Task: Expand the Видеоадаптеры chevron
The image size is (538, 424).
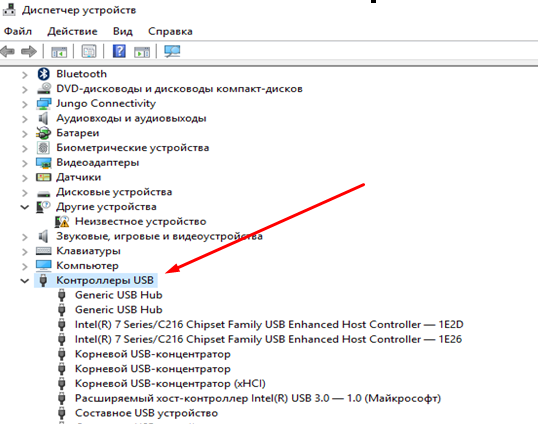Action: coord(25,163)
